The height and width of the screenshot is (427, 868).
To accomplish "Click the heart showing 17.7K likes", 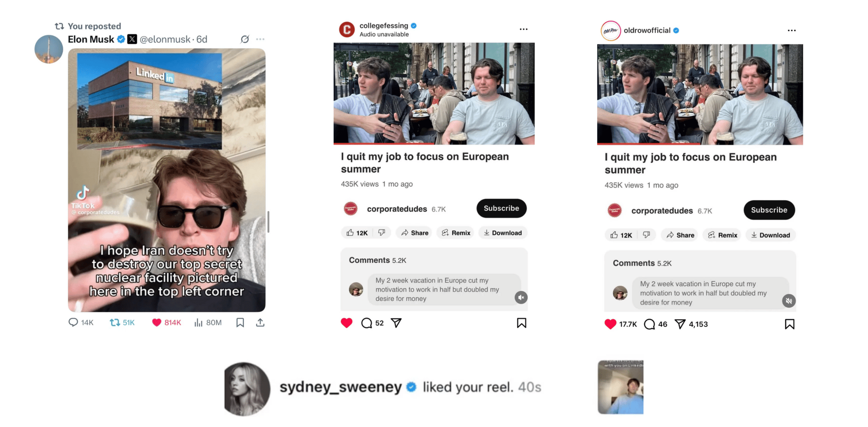I will pos(610,324).
